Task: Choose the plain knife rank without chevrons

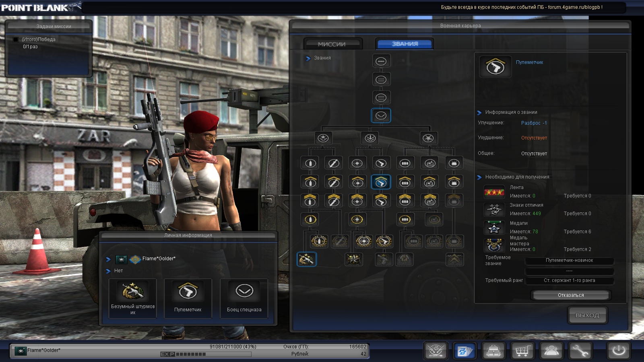Action: [334, 163]
